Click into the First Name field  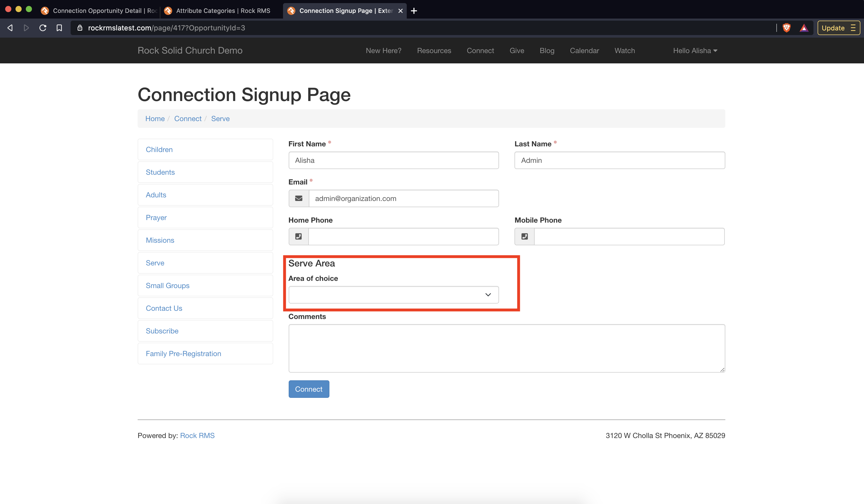(394, 160)
